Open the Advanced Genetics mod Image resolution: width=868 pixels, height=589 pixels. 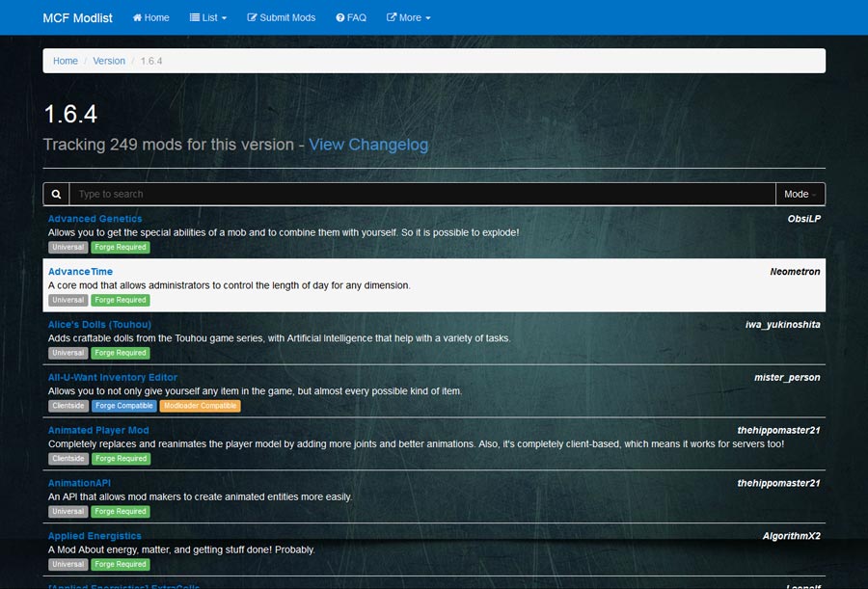pyautogui.click(x=95, y=219)
